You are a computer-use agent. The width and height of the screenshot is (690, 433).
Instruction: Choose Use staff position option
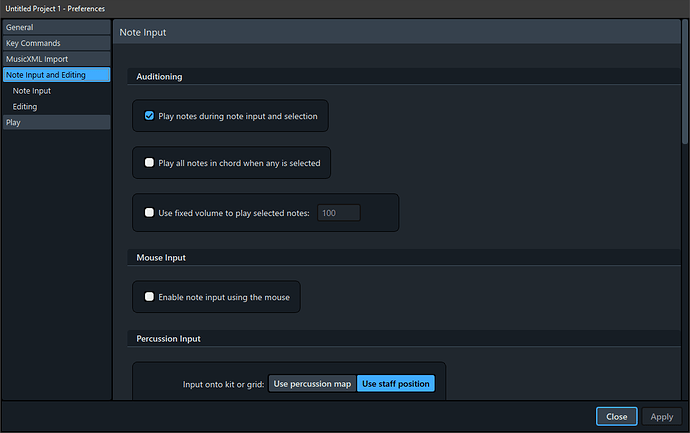[397, 384]
